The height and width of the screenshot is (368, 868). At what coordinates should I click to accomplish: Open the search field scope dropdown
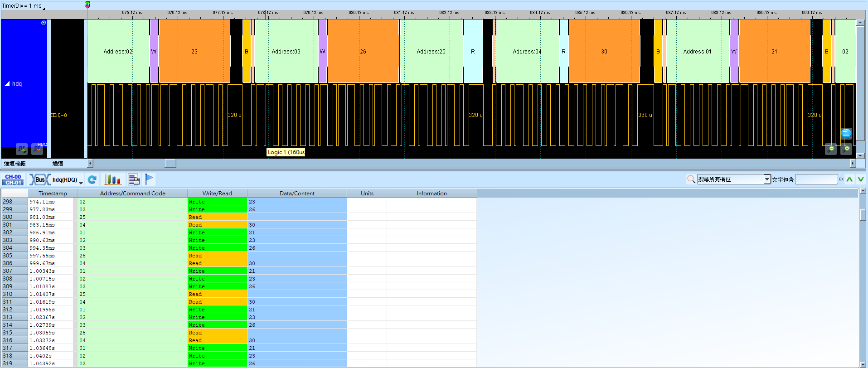(x=767, y=179)
